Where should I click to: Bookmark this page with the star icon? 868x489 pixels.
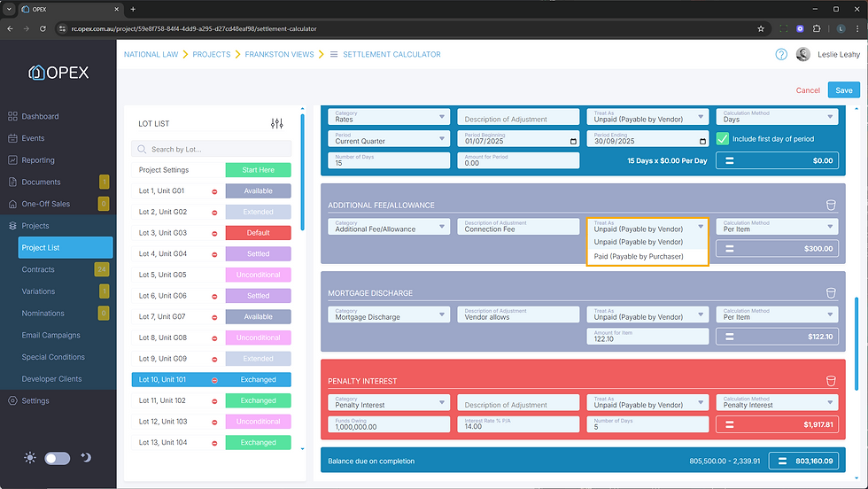click(x=761, y=29)
